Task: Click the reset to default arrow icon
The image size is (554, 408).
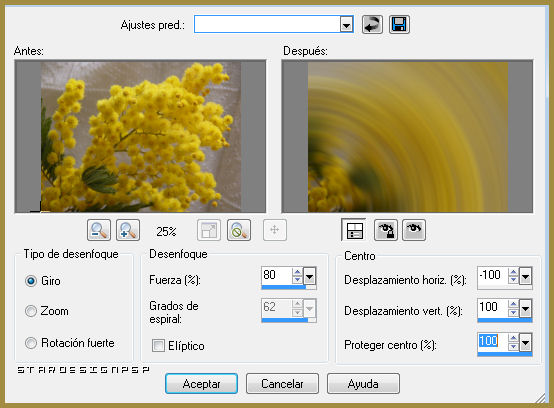Action: (x=372, y=25)
